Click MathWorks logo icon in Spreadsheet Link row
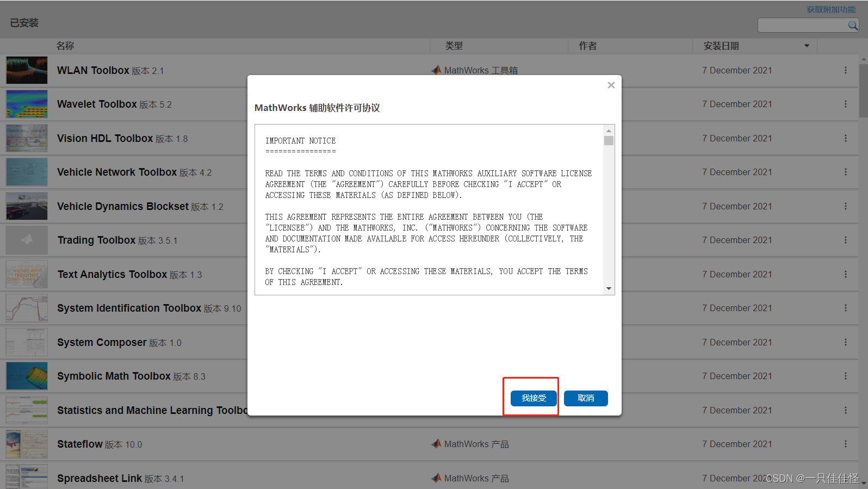 coord(436,478)
